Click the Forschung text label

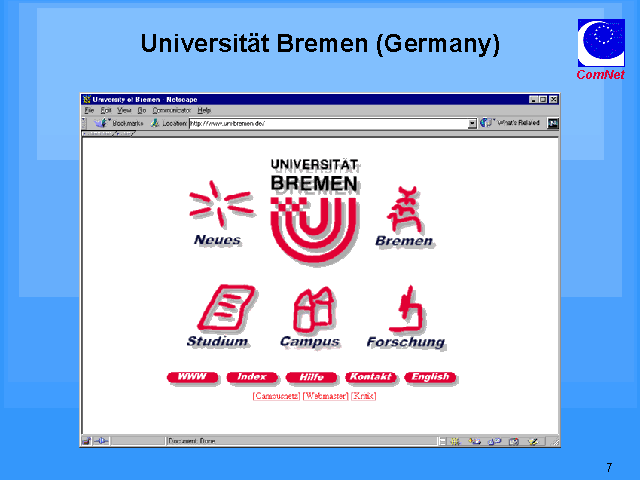coord(405,342)
